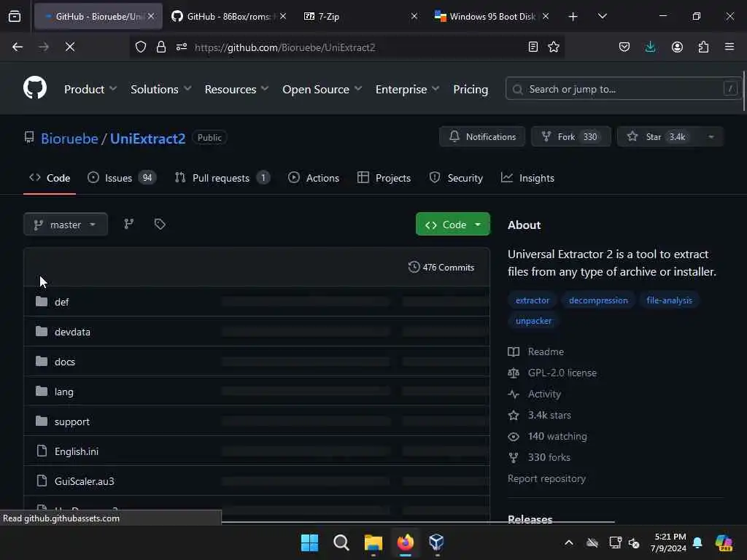Click the Notifications button

[482, 137]
